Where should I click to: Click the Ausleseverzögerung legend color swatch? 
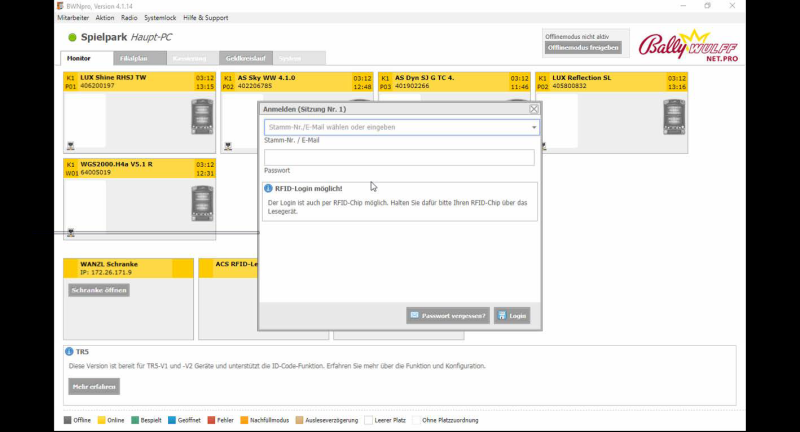tap(299, 420)
